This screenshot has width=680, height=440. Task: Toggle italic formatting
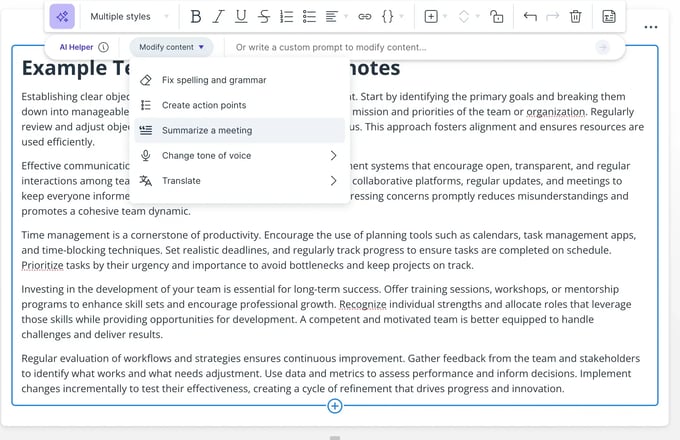[219, 16]
